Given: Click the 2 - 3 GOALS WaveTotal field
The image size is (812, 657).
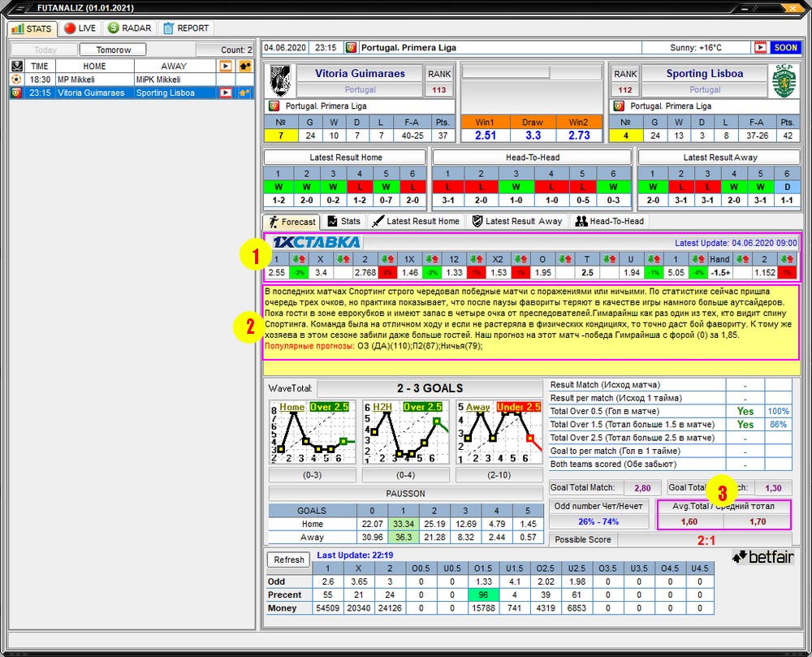Looking at the screenshot, I should [x=430, y=388].
